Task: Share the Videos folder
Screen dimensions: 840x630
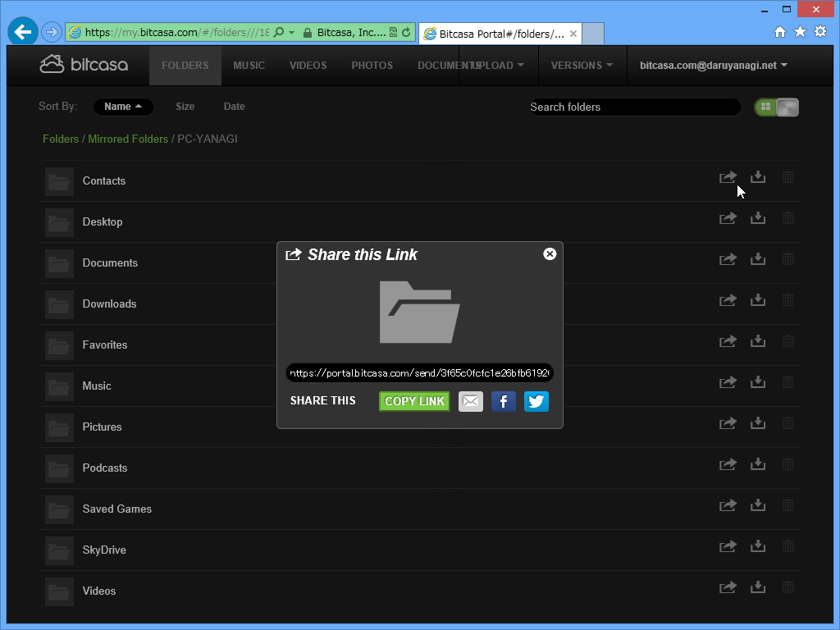Action: click(728, 587)
